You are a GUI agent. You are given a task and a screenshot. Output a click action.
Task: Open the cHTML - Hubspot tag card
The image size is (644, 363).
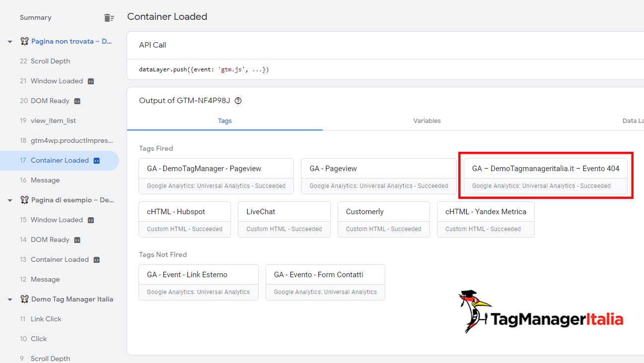coord(185,219)
